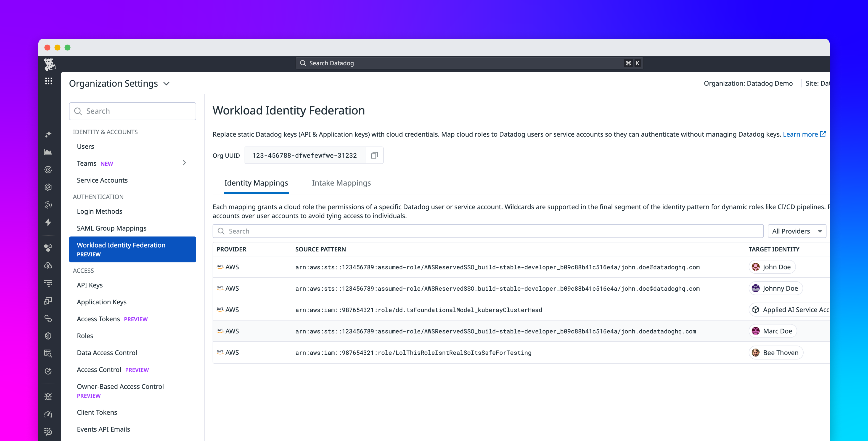868x441 pixels.
Task: Click the TARGET IDENTITY column header
Action: pyautogui.click(x=774, y=249)
